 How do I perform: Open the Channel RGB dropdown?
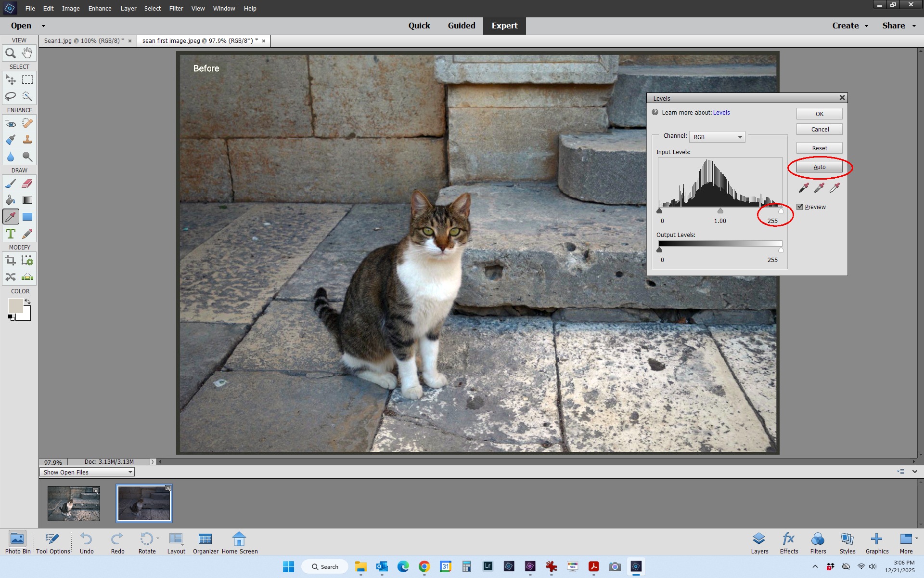717,137
